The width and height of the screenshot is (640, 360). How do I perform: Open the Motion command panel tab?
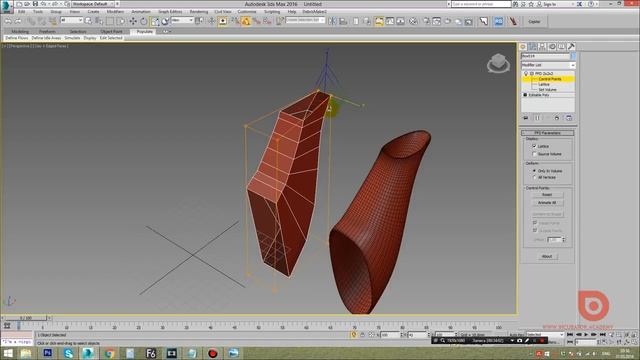pyautogui.click(x=552, y=47)
